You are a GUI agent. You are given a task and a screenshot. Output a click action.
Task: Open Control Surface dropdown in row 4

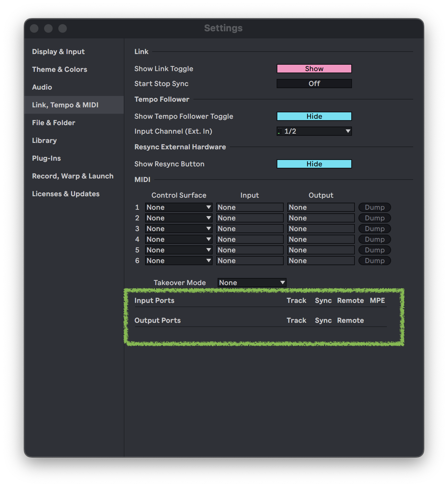point(179,239)
